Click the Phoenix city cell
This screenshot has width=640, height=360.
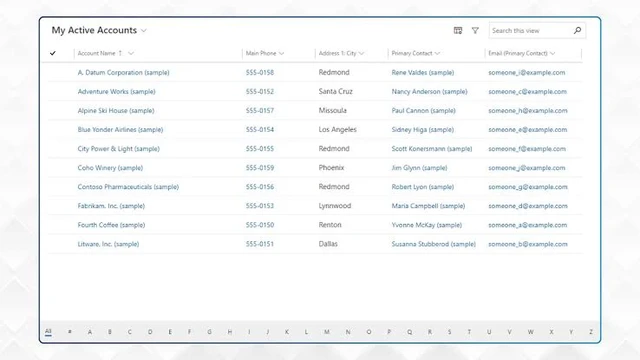click(x=331, y=168)
